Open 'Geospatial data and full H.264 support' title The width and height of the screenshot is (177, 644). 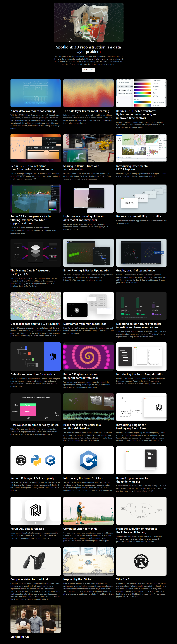[x=35, y=324]
